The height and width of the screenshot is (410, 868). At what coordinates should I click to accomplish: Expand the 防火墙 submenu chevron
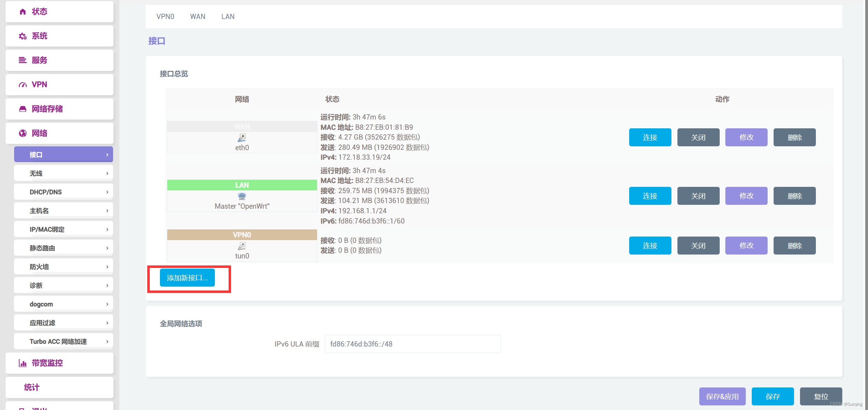[107, 267]
